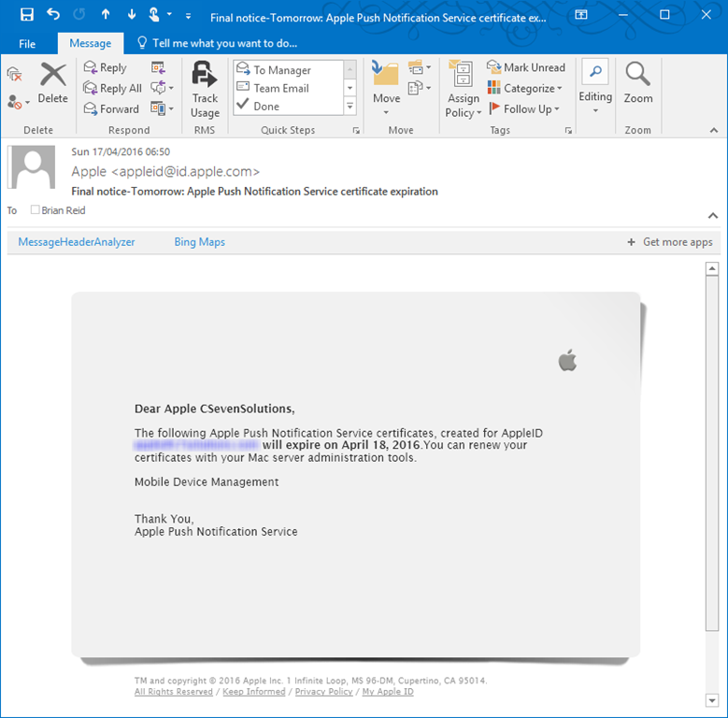This screenshot has height=718, width=728.
Task: Open My Apple ID link
Action: pyautogui.click(x=388, y=692)
